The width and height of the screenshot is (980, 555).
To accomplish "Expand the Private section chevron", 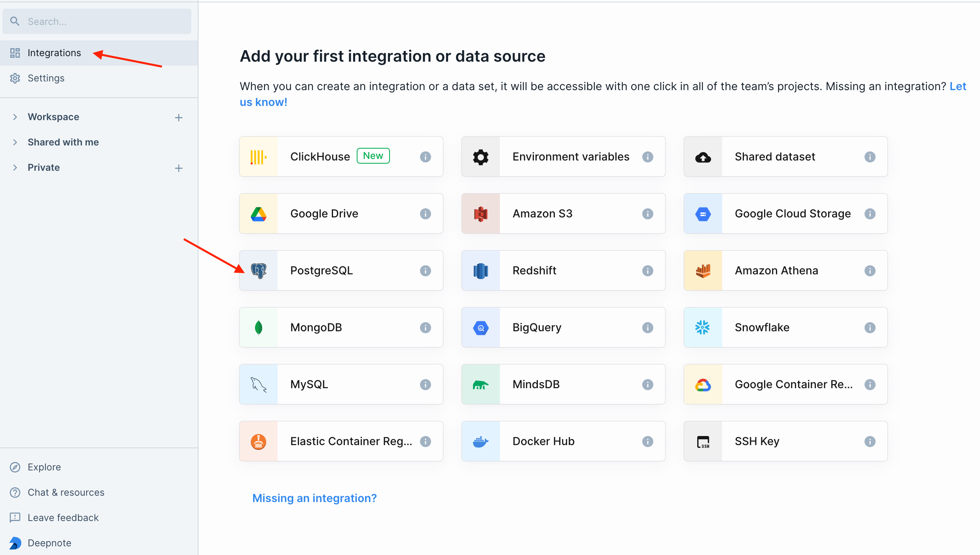I will tap(15, 168).
